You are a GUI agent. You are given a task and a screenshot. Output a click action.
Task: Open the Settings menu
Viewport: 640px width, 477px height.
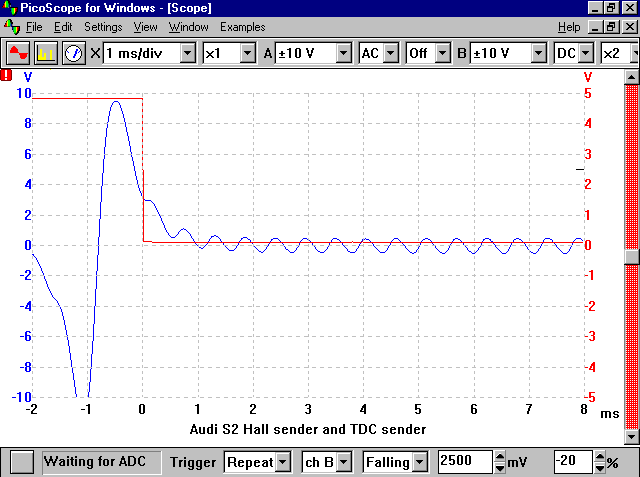tap(103, 27)
